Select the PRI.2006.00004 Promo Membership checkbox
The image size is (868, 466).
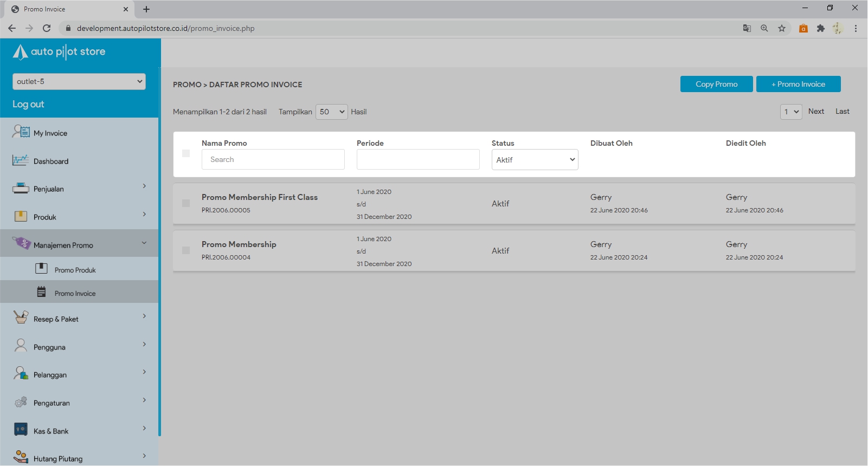coord(186,250)
